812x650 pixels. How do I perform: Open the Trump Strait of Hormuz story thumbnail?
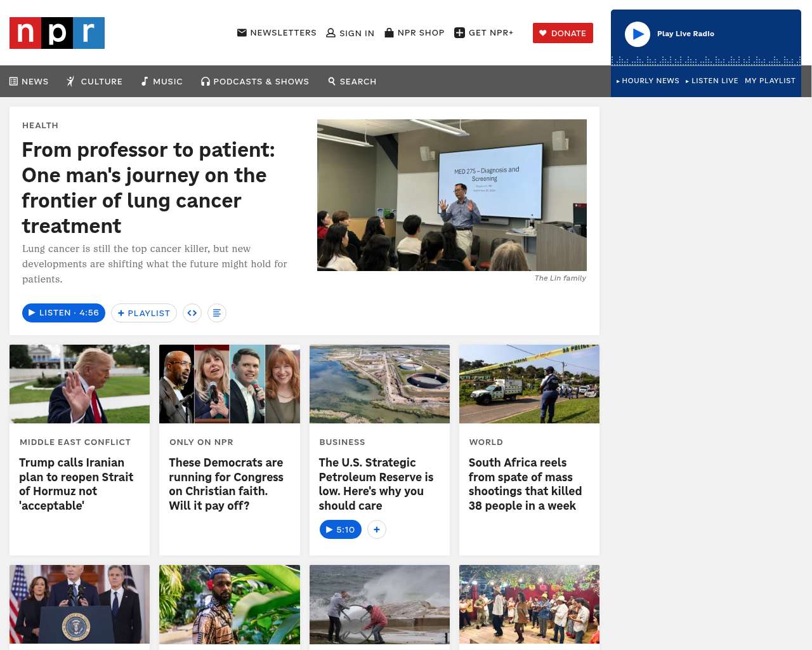coord(80,384)
